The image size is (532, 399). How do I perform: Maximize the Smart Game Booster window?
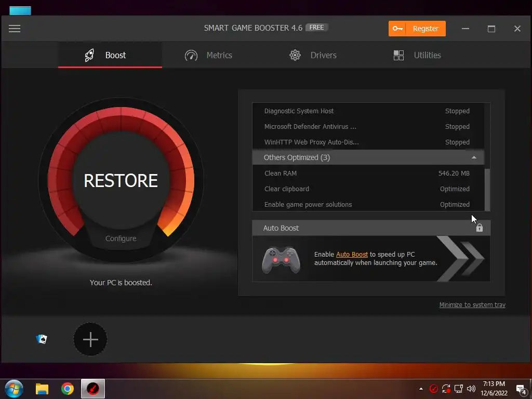tap(491, 29)
